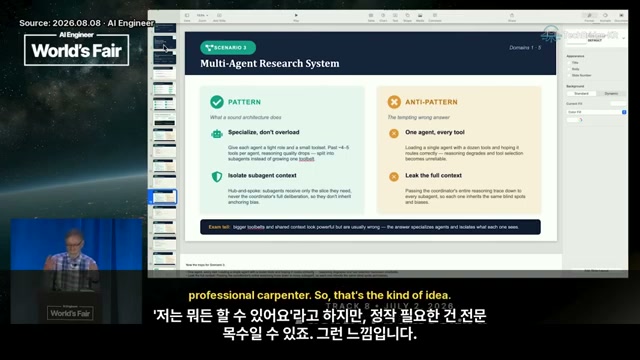The height and width of the screenshot is (360, 640).
Task: Open the Color Fill type dropdown
Action: click(x=596, y=112)
